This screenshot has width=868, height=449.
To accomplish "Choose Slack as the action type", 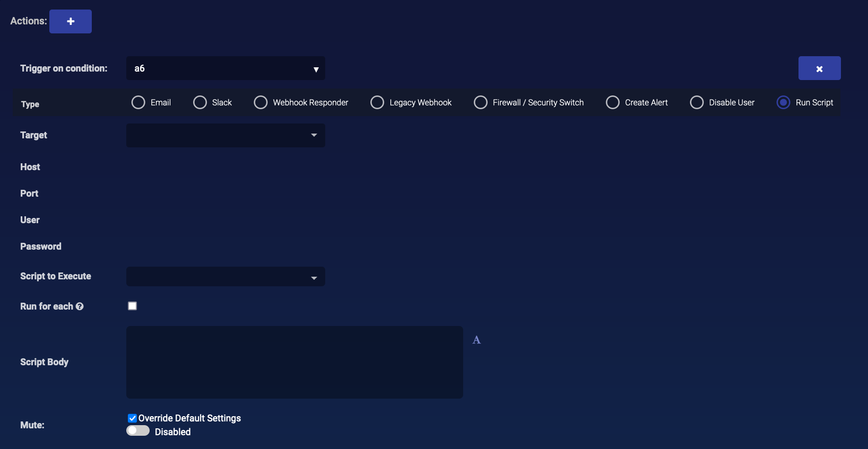I will click(200, 102).
